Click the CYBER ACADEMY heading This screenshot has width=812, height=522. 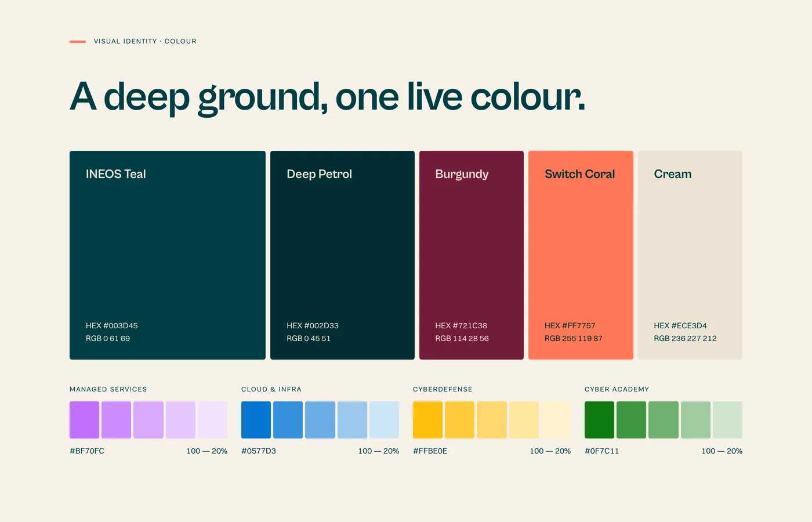pos(617,389)
